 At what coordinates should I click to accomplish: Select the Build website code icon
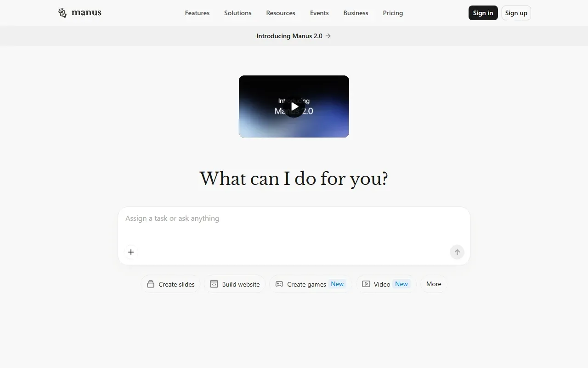click(x=214, y=284)
